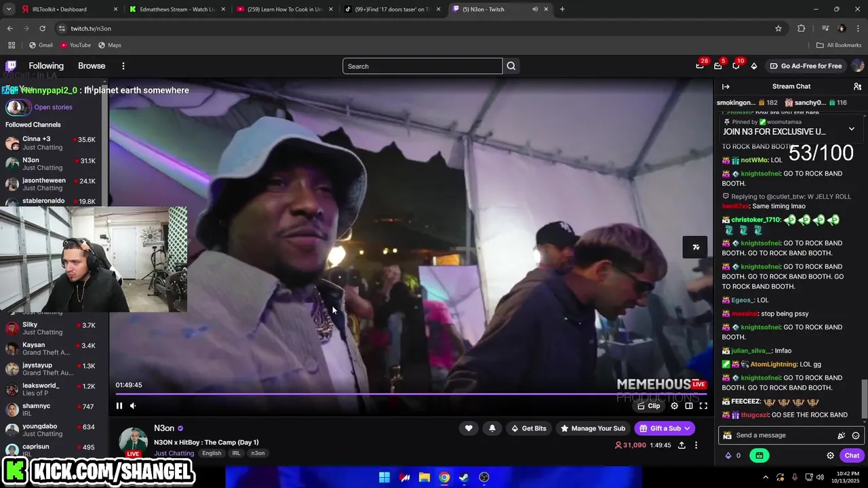868x488 pixels.
Task: Click the Just Chatting category link under title
Action: [x=174, y=453]
